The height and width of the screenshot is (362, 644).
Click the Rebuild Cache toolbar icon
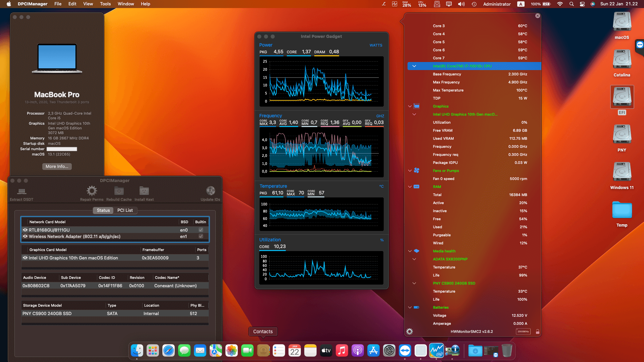119,191
